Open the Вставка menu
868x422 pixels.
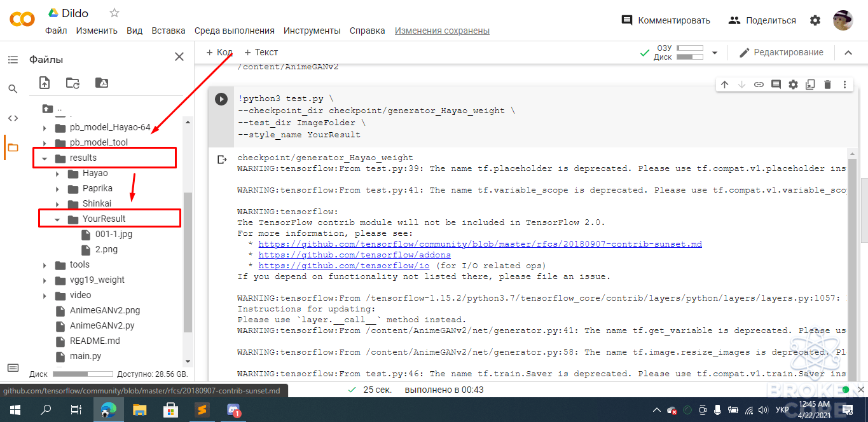point(169,31)
